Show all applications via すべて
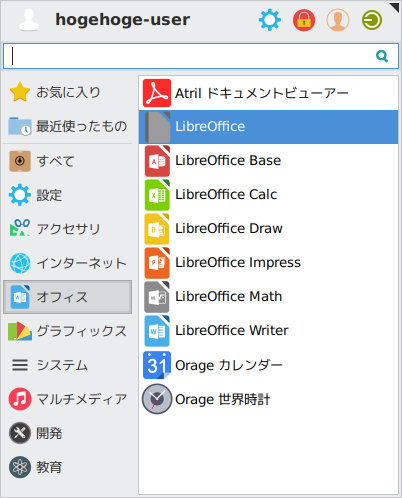402x498 pixels. tap(68, 161)
